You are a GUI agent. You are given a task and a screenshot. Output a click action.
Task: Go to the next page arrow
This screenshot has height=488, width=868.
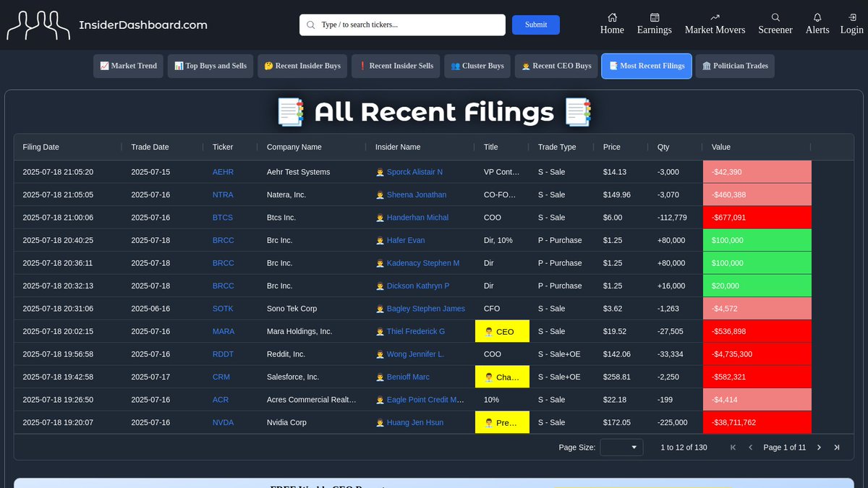pyautogui.click(x=819, y=448)
